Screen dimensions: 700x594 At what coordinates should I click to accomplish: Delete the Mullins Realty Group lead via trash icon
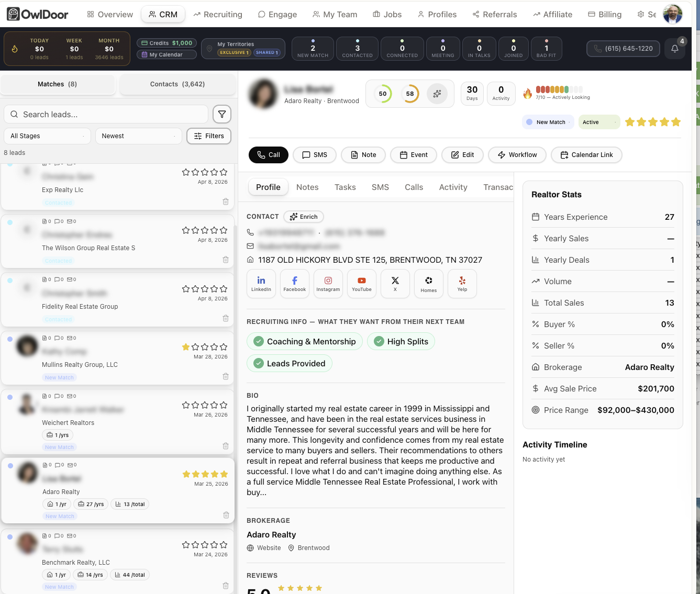[x=226, y=376]
